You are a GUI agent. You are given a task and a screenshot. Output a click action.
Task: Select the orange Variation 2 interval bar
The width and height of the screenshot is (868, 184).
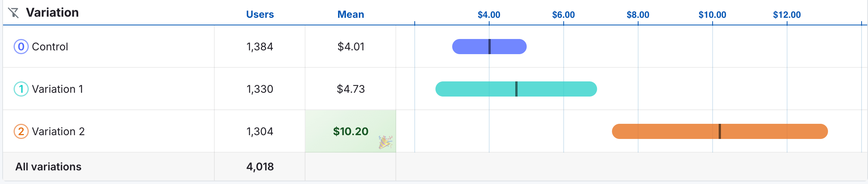(x=720, y=131)
